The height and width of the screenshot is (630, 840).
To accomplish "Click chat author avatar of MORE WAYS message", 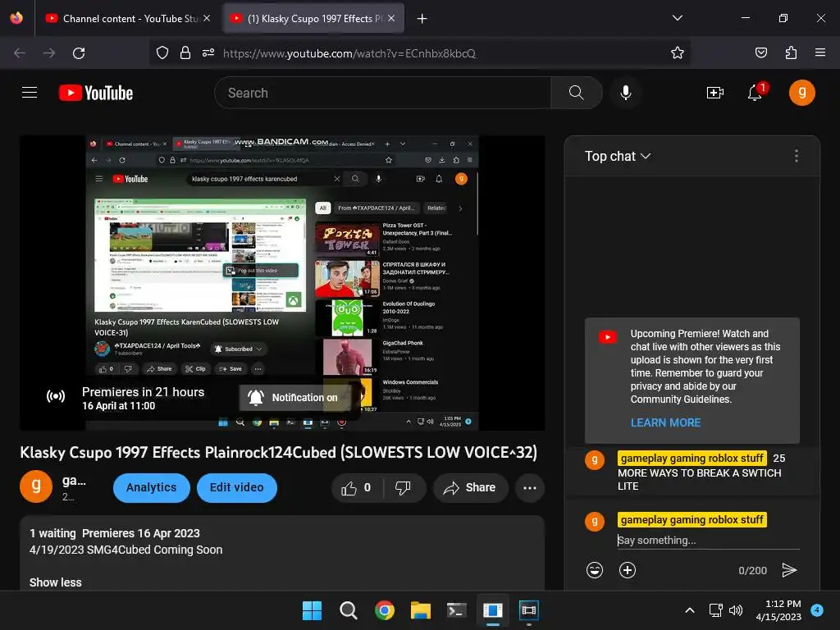I will pos(595,459).
